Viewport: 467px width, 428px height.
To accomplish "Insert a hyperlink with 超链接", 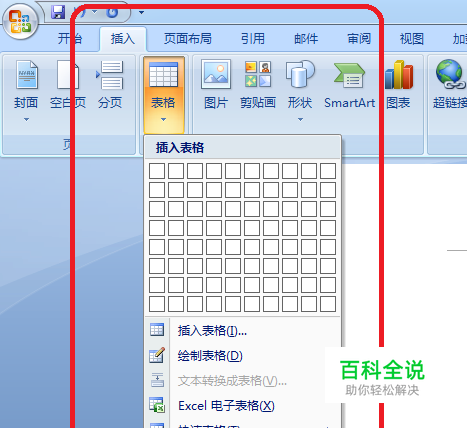I will [450, 85].
